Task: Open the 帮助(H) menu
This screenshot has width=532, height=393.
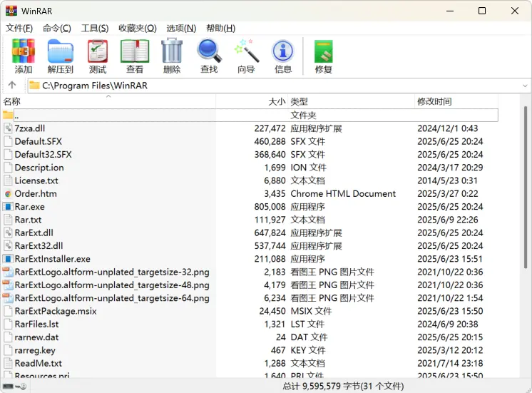Action: pos(221,28)
